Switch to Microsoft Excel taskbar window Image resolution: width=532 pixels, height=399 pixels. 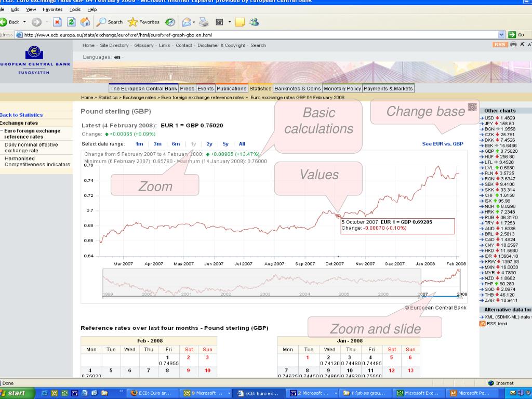click(418, 393)
